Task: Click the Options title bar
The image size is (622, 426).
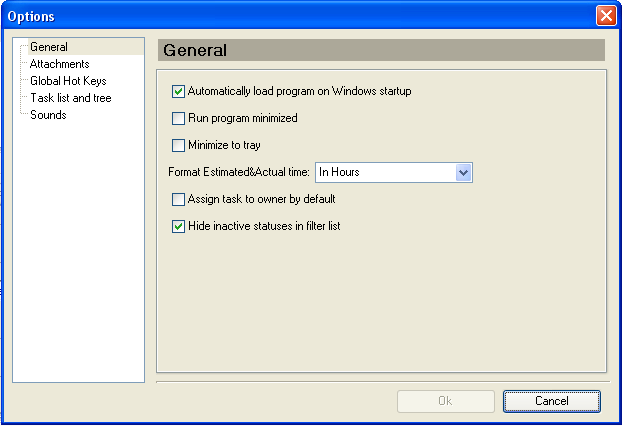Action: 300,16
